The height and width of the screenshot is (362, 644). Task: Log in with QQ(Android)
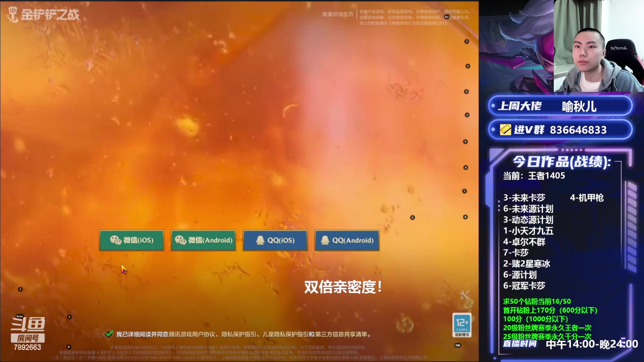[x=347, y=240]
